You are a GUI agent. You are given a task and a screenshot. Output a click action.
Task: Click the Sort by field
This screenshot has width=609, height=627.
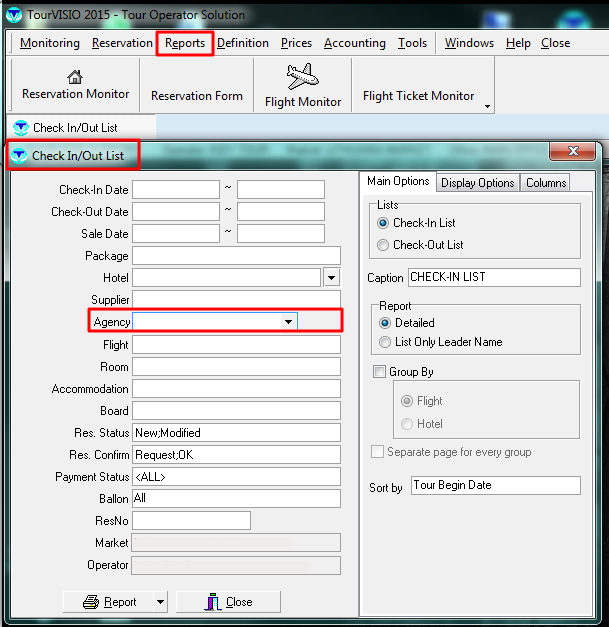tap(494, 486)
